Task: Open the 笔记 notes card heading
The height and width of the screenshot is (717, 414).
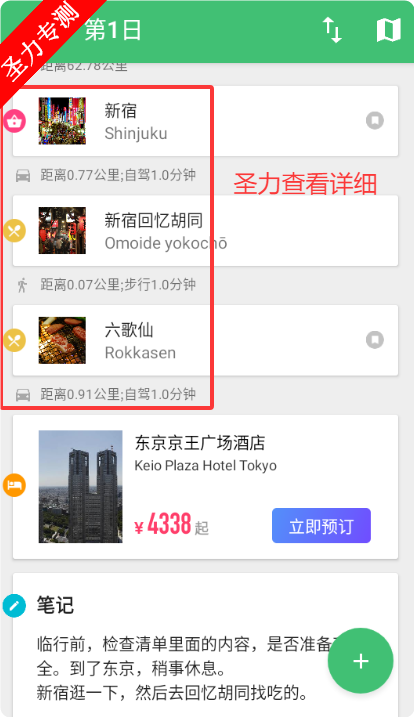Action: [x=55, y=605]
